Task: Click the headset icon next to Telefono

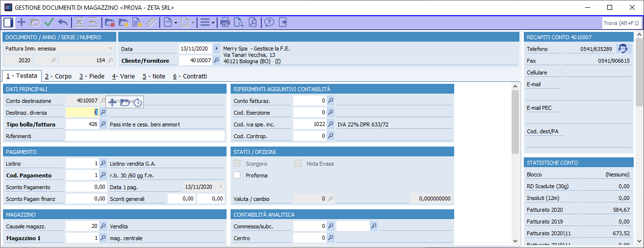Action: (x=622, y=49)
